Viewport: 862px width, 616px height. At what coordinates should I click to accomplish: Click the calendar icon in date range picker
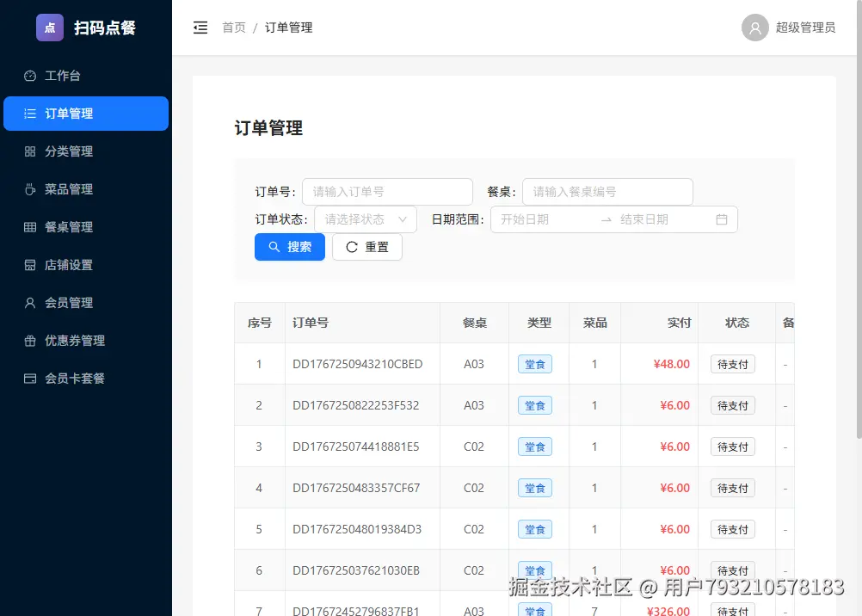point(721,219)
